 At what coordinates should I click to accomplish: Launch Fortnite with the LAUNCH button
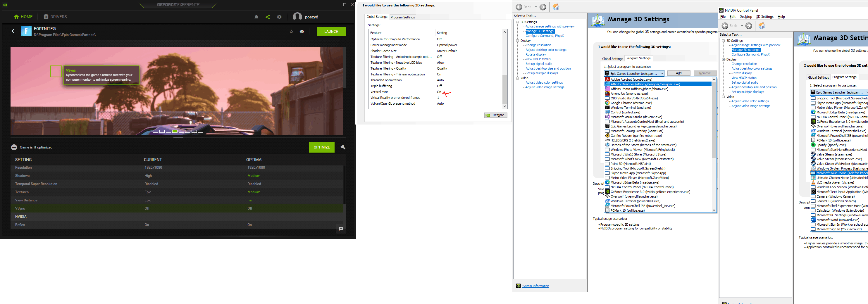[331, 32]
